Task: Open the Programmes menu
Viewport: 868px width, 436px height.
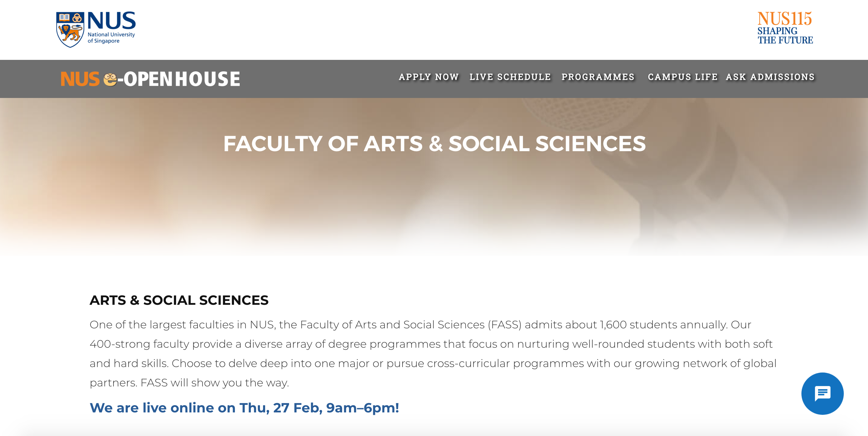Action: (x=598, y=77)
